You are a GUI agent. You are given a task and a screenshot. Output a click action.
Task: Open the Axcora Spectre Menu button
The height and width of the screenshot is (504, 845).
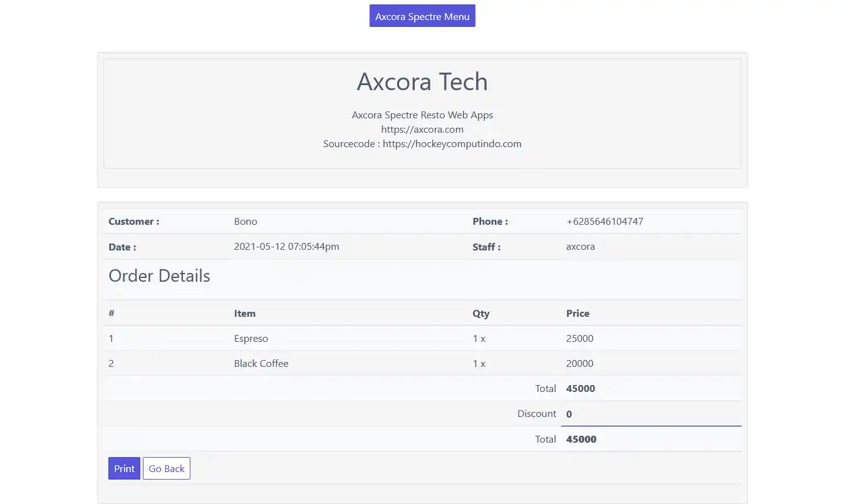click(x=422, y=16)
